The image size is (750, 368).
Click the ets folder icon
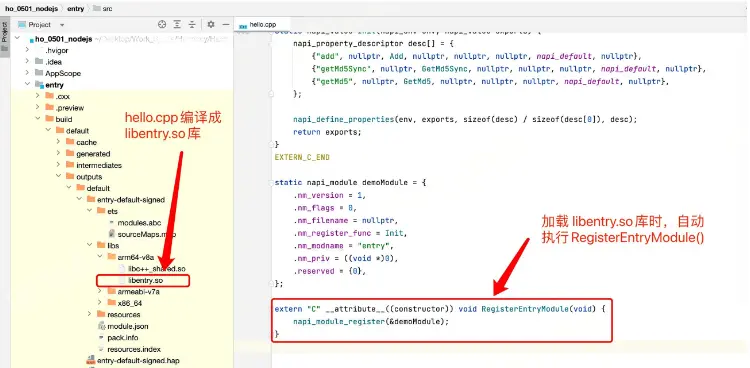point(100,211)
